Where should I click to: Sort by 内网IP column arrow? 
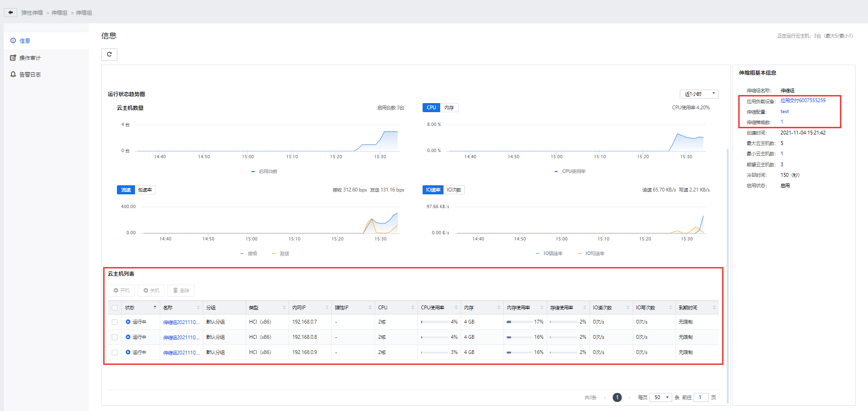[x=327, y=307]
